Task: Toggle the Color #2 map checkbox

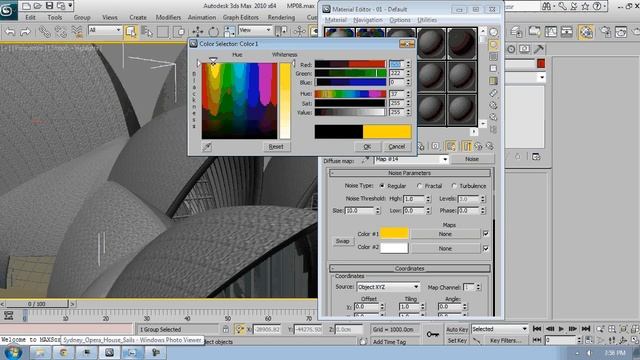Action: [486, 248]
